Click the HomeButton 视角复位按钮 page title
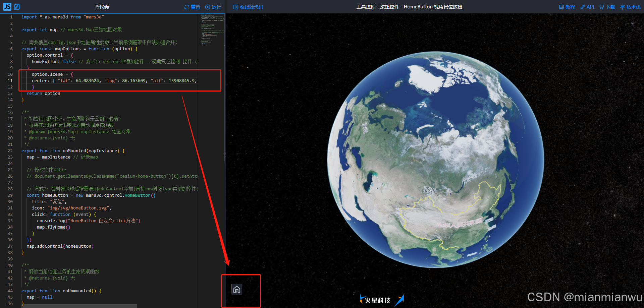The height and width of the screenshot is (308, 644). [x=409, y=7]
